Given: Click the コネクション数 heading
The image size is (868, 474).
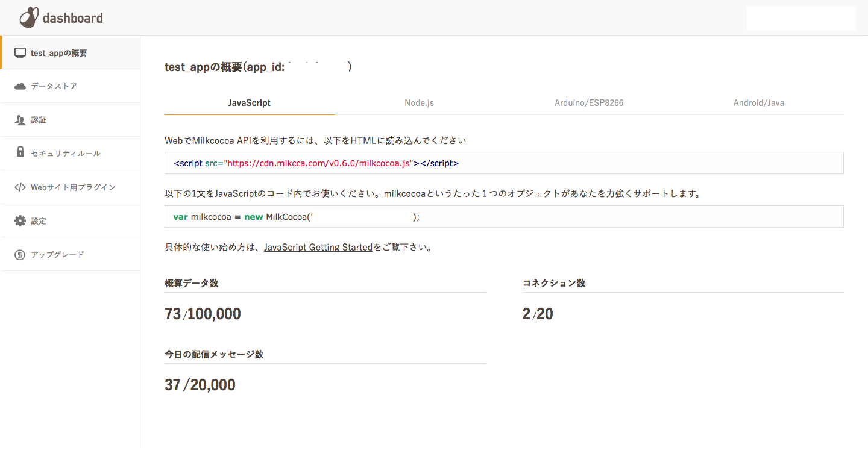Looking at the screenshot, I should coord(554,283).
